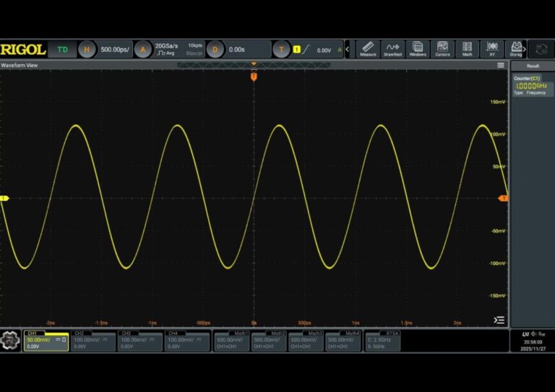
Task: Click the RIGOL logo
Action: 23,50
